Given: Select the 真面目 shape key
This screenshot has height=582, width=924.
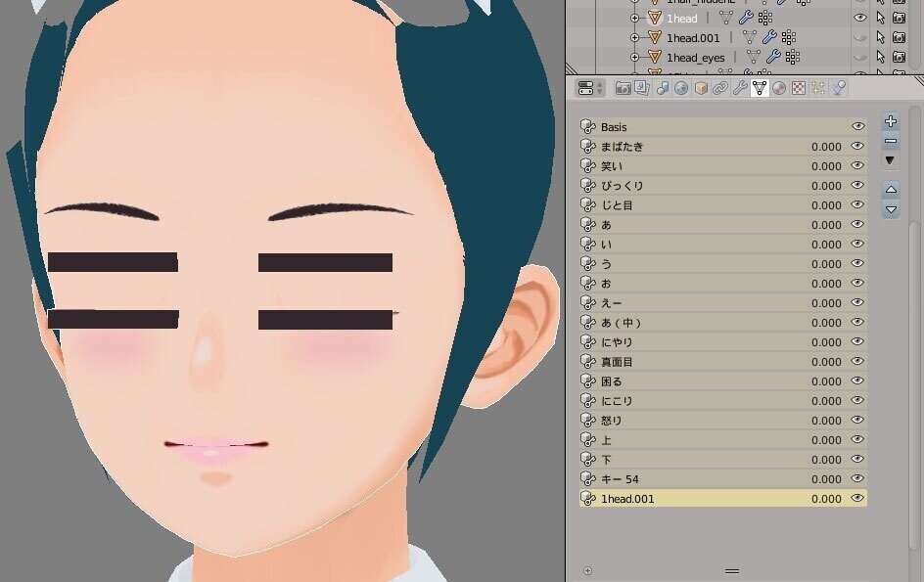Looking at the screenshot, I should pos(723,362).
